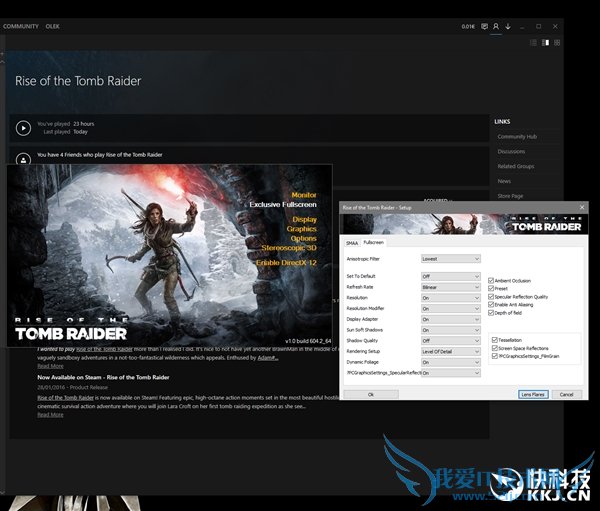Switch to the detail split view icon

pos(546,43)
